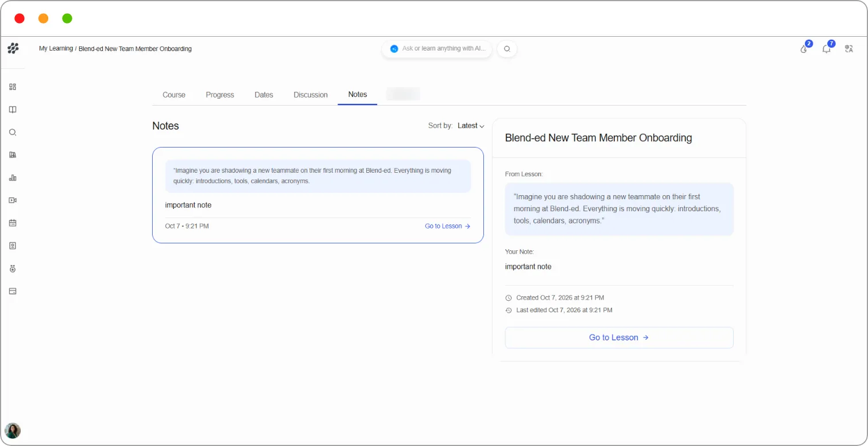Select the magnifier search icon in sidebar
Image resolution: width=868 pixels, height=446 pixels.
pos(13,132)
